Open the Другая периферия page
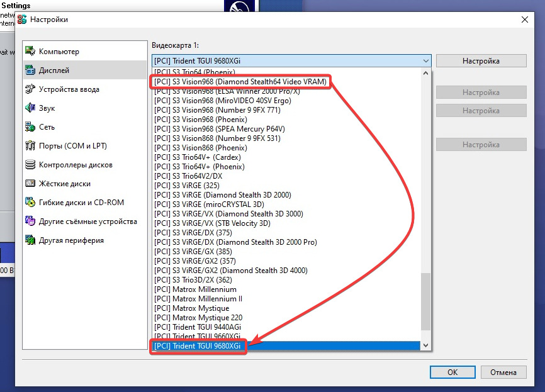This screenshot has width=545, height=392. [85, 240]
